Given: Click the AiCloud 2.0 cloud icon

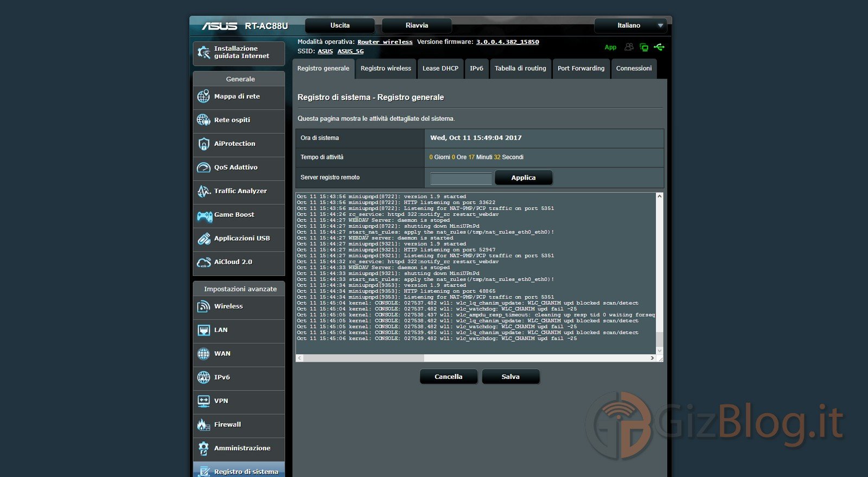Looking at the screenshot, I should point(203,262).
